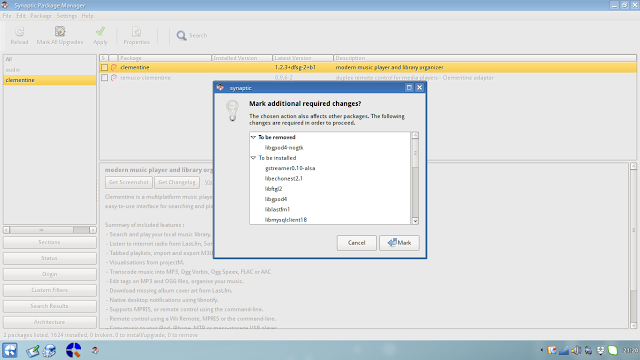Click the Reload toolbar icon

(19, 31)
